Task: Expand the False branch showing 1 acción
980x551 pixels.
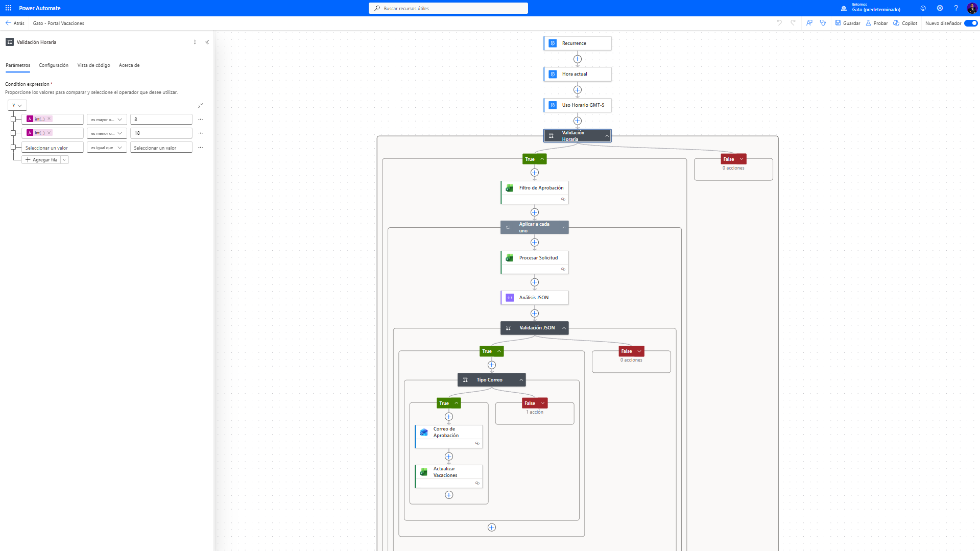Action: click(x=543, y=403)
